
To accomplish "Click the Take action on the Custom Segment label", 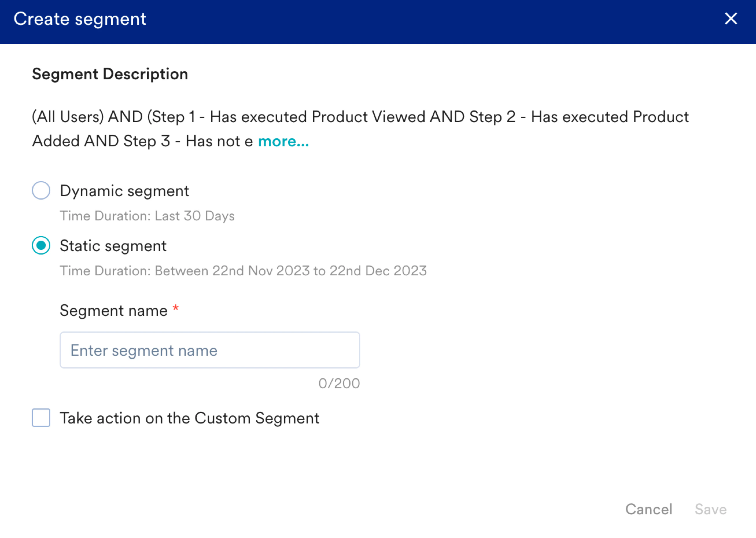I will (x=189, y=418).
